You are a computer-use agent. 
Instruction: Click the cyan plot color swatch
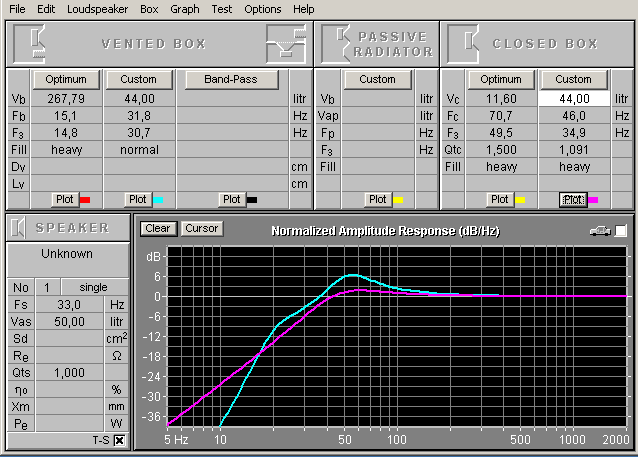158,200
